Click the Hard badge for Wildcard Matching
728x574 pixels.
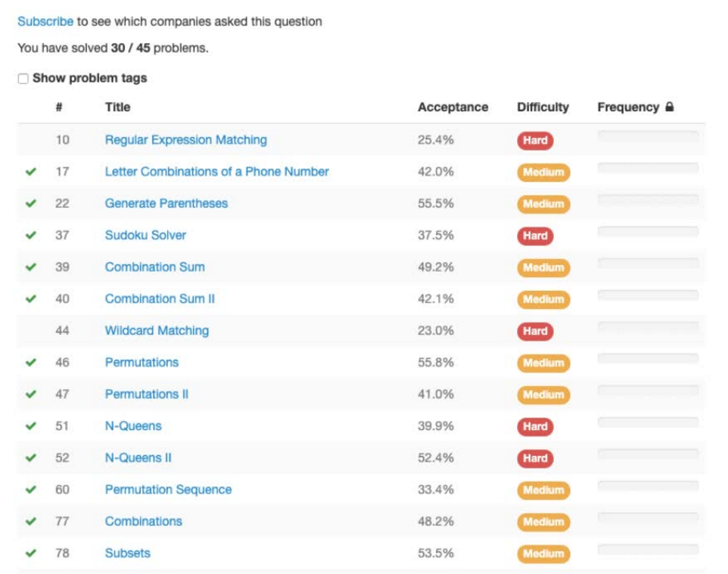(535, 331)
